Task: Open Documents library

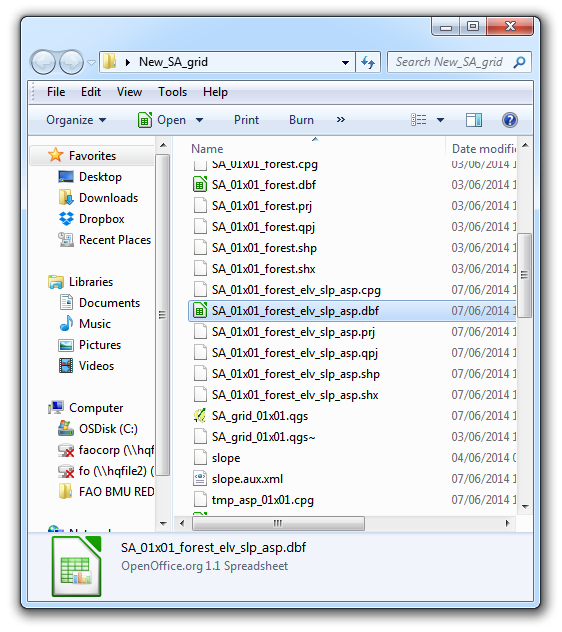Action: [x=109, y=303]
